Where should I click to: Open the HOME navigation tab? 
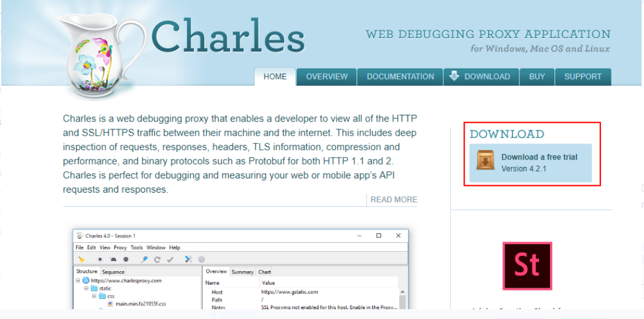[275, 77]
